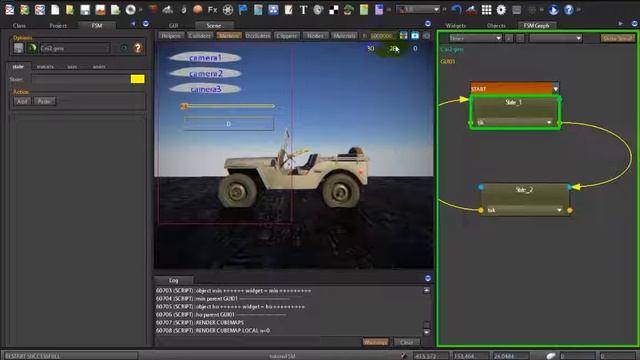640x360 pixels.
Task: Click the Paste action button
Action: point(44,101)
